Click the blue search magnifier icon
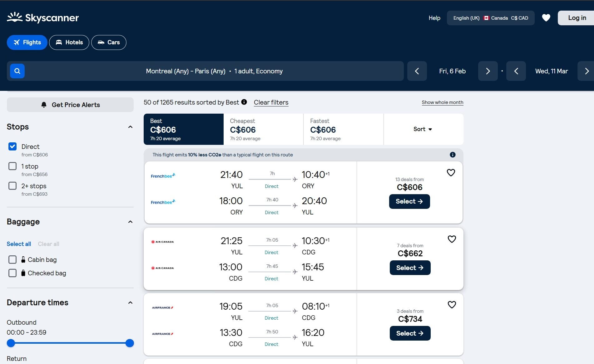Screen dimensions: 594x364 17,71
